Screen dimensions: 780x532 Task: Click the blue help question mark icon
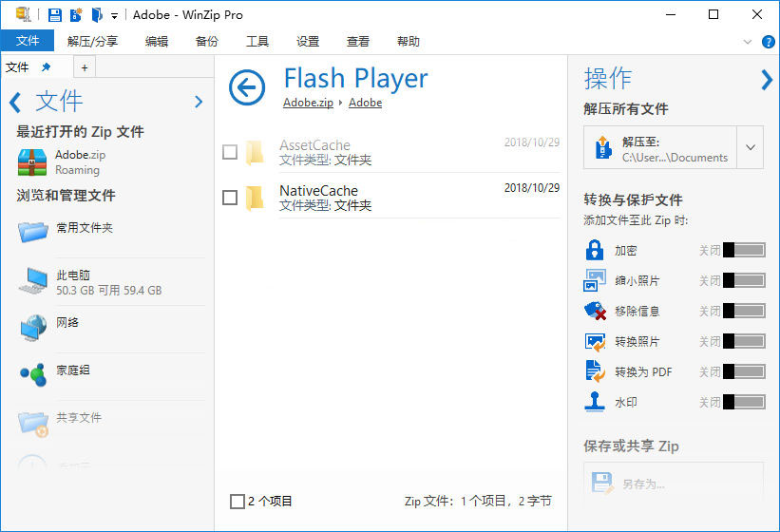tap(768, 42)
